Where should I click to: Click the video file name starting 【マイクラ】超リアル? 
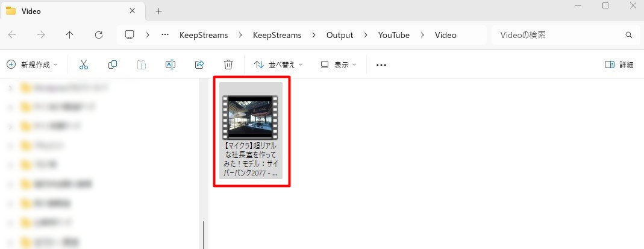pyautogui.click(x=251, y=159)
